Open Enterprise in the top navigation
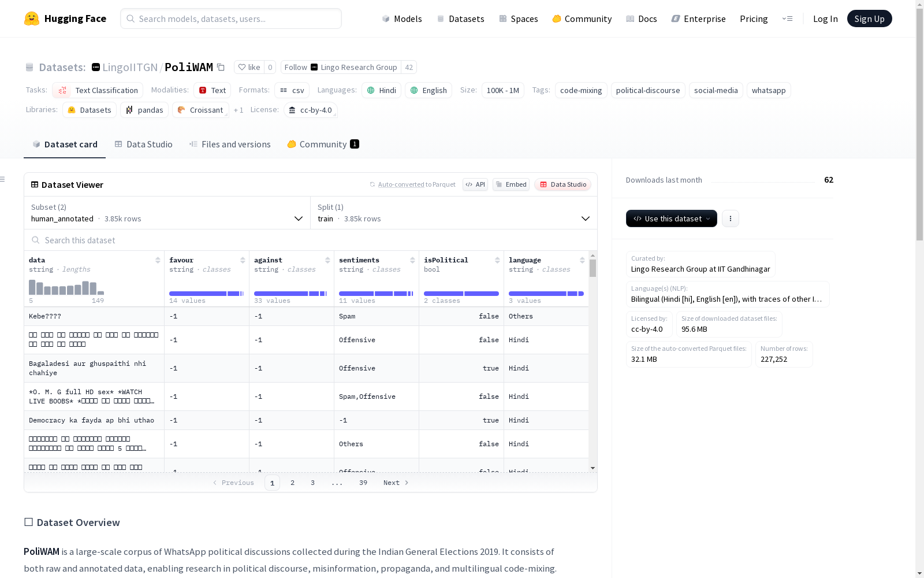Screen dimensions: 924x578 [x=699, y=18]
